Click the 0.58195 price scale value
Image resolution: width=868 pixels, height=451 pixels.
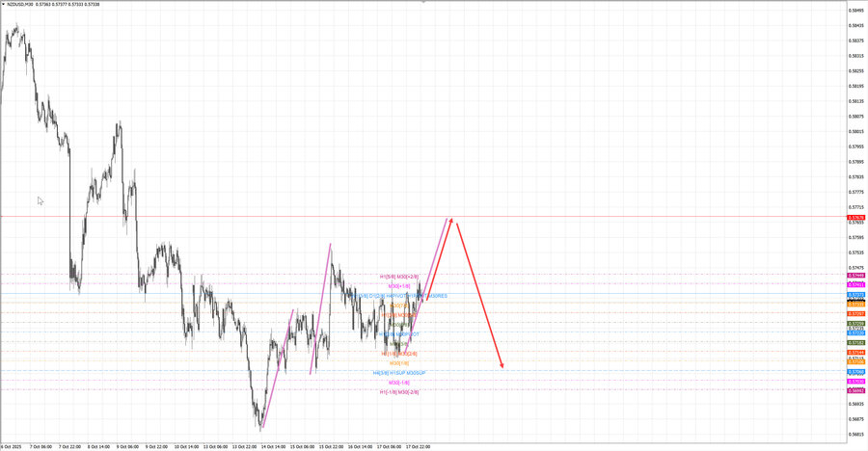pyautogui.click(x=856, y=87)
